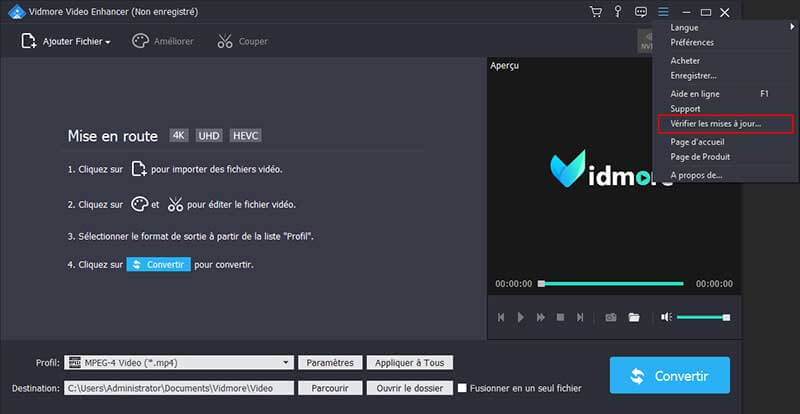Image resolution: width=800 pixels, height=414 pixels.
Task: Open the feedback chat bubble icon
Action: (x=641, y=12)
